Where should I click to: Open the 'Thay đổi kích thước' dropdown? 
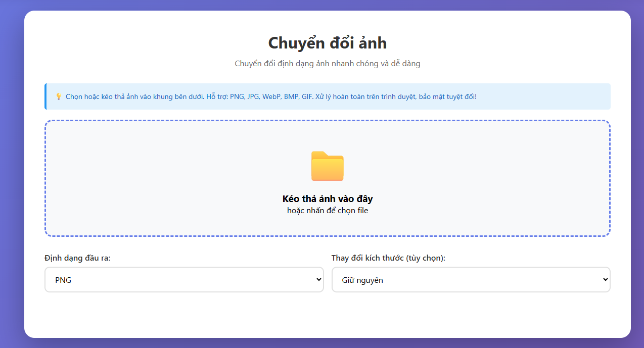tap(471, 279)
